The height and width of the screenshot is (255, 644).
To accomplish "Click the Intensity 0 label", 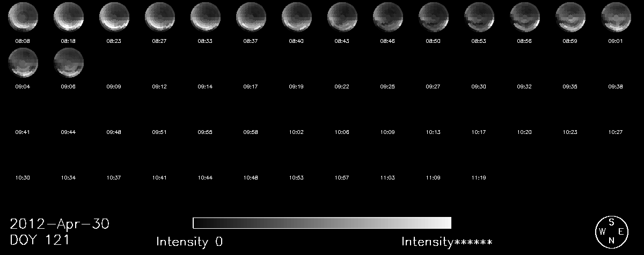I will [189, 242].
